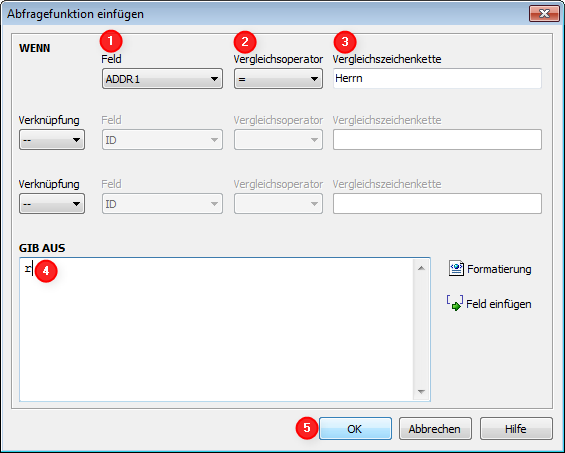Click the Abbrechen button
Image resolution: width=565 pixels, height=453 pixels.
pos(435,428)
